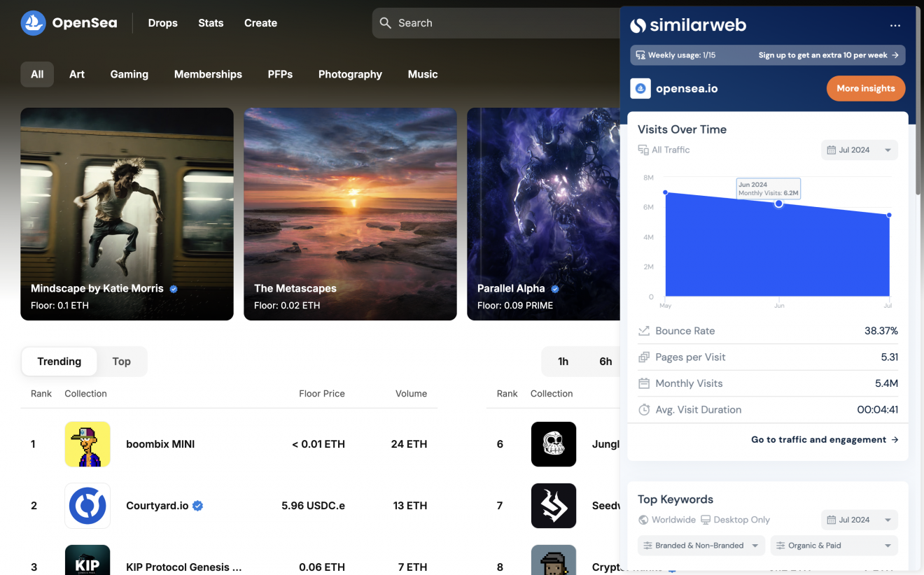924x575 pixels.
Task: Click the search magnifier icon
Action: tap(385, 23)
